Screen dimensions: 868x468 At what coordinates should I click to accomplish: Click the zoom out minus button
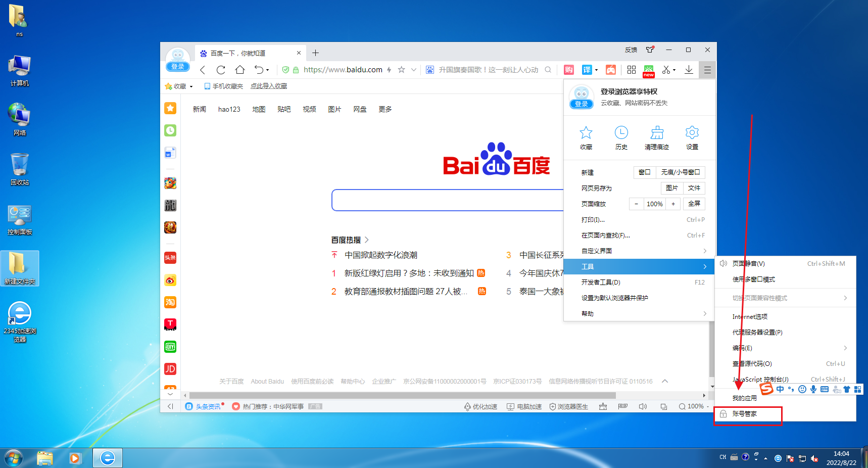tap(636, 204)
